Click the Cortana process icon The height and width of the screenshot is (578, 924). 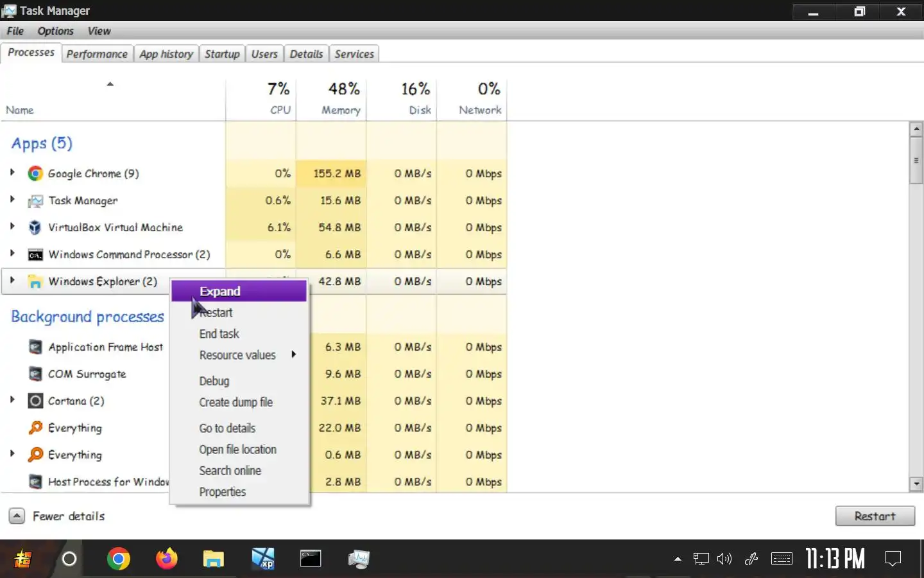click(x=35, y=401)
